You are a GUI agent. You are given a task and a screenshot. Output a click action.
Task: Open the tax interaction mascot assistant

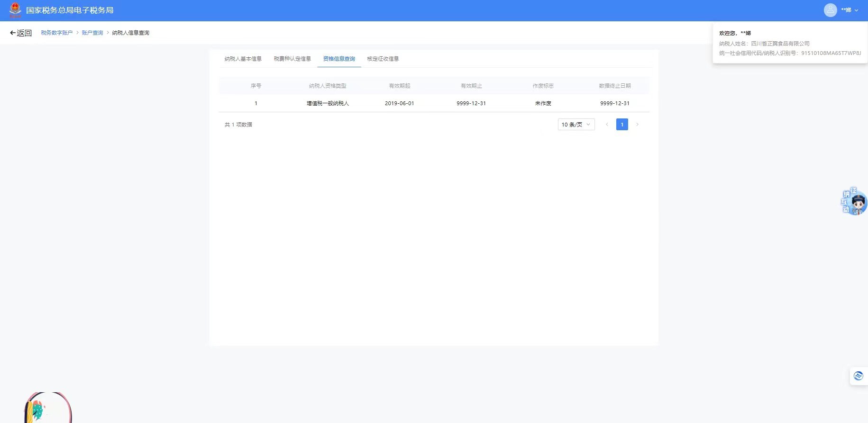point(854,202)
